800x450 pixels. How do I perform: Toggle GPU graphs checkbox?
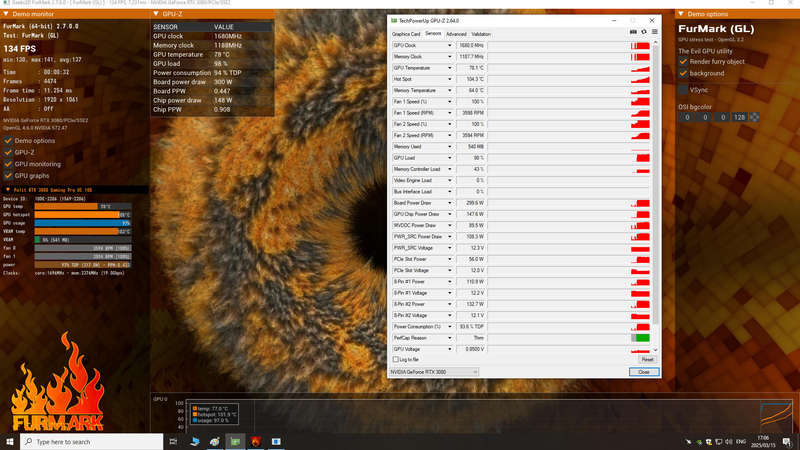[x=8, y=176]
